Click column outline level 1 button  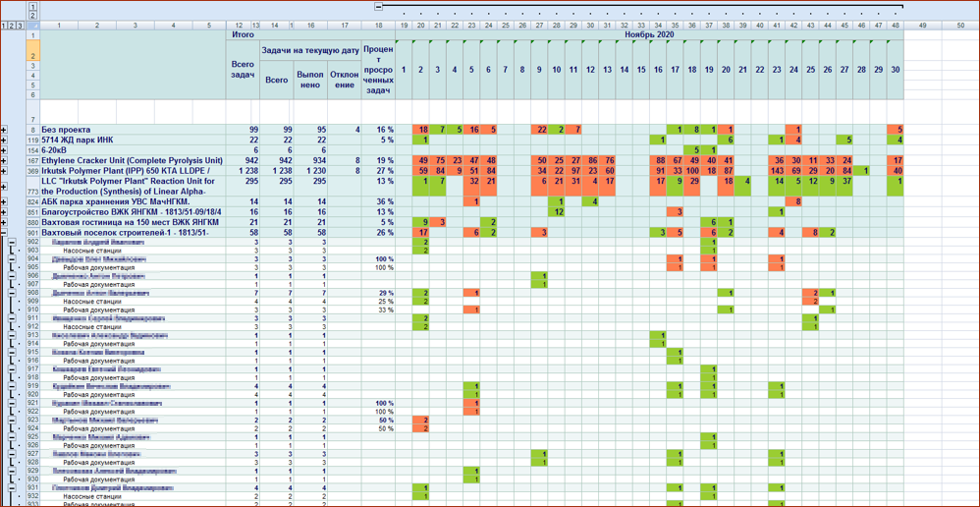point(32,5)
